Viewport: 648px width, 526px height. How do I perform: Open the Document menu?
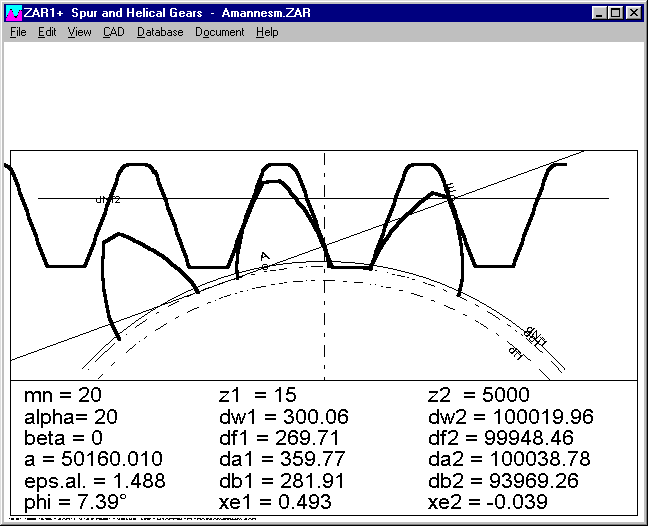pos(219,32)
